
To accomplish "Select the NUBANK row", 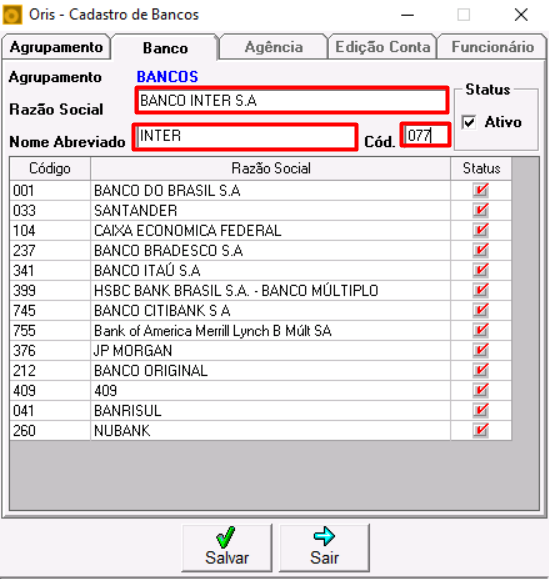I will click(x=261, y=430).
